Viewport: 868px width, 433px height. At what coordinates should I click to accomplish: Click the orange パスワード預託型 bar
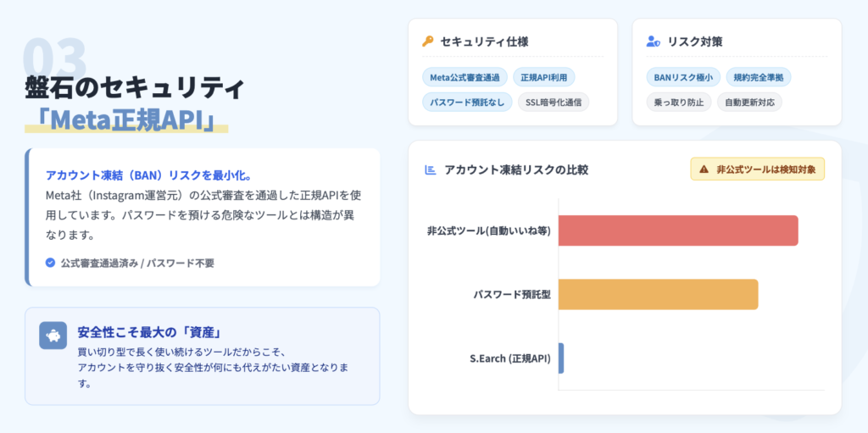[x=658, y=294]
